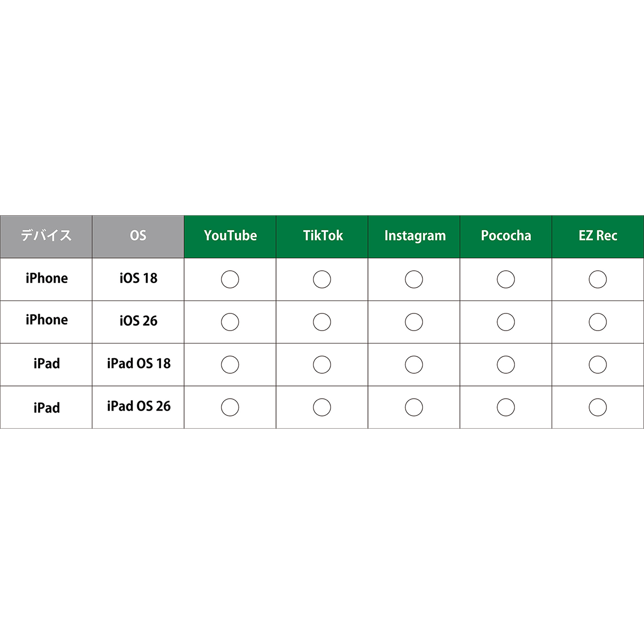Click the iOS 18 cell
The image size is (644, 644).
[x=138, y=278]
